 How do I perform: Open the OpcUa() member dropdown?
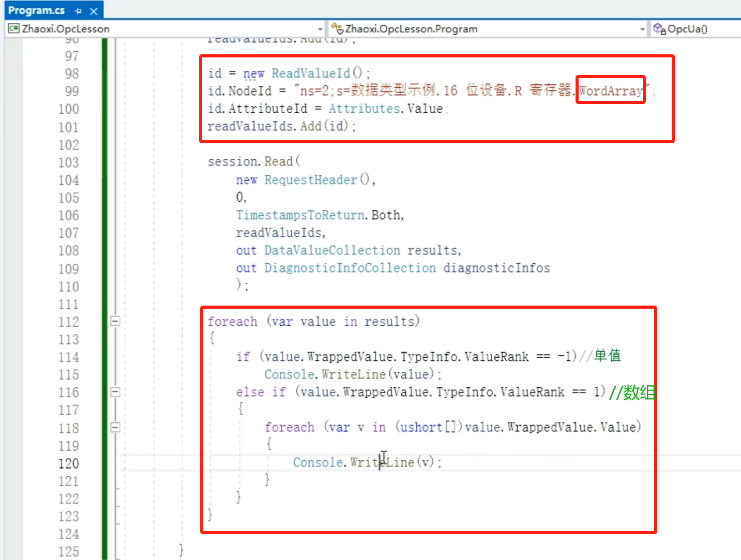(687, 29)
